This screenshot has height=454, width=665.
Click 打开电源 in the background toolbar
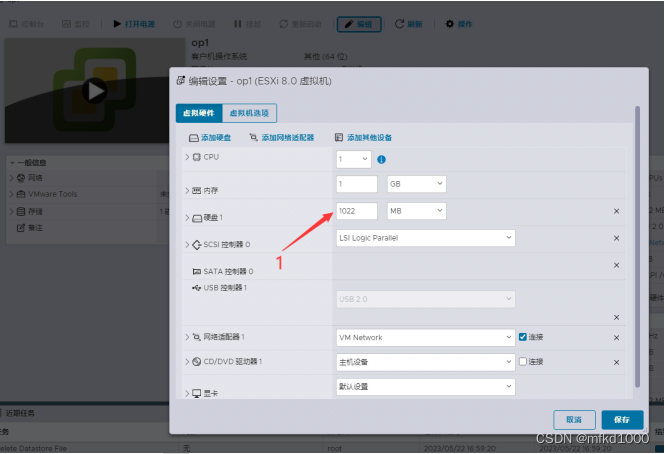(x=134, y=24)
